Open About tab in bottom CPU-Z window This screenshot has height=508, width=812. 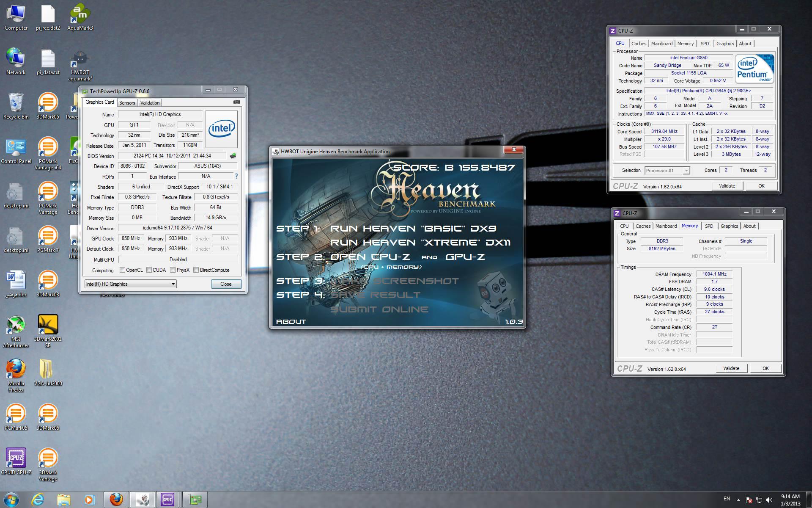point(749,226)
